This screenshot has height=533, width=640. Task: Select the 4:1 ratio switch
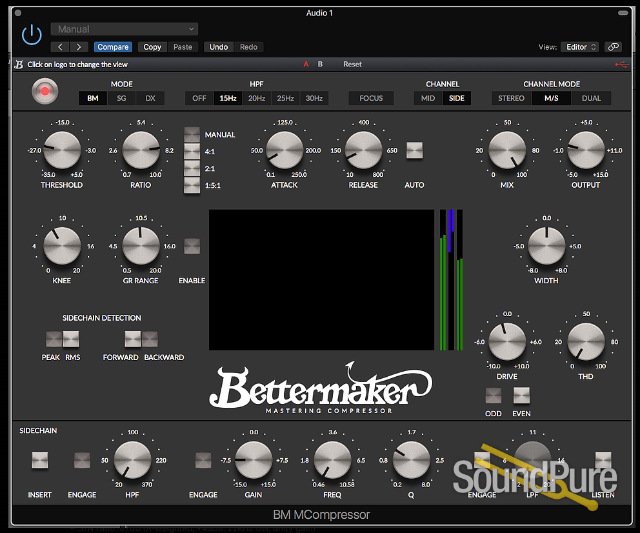tap(192, 151)
